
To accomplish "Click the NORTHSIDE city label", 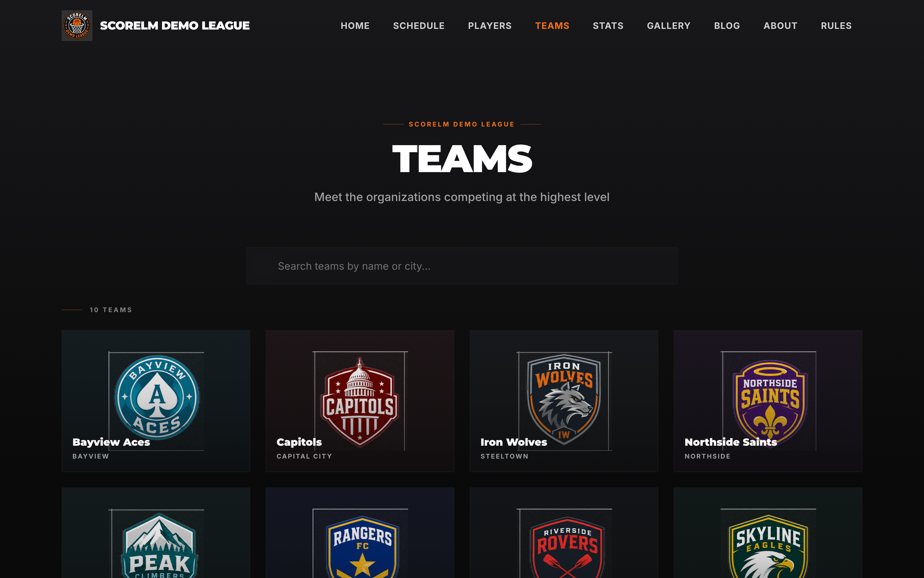I will coord(707,456).
